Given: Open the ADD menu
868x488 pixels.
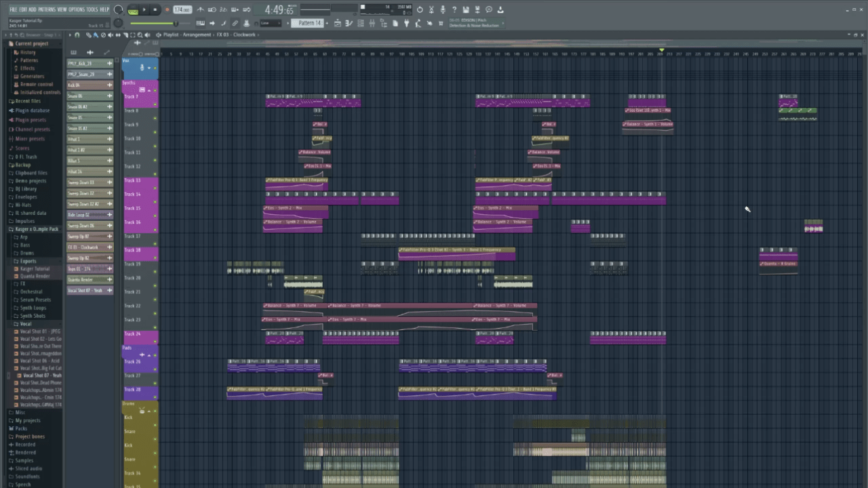Looking at the screenshot, I should click(33, 9).
